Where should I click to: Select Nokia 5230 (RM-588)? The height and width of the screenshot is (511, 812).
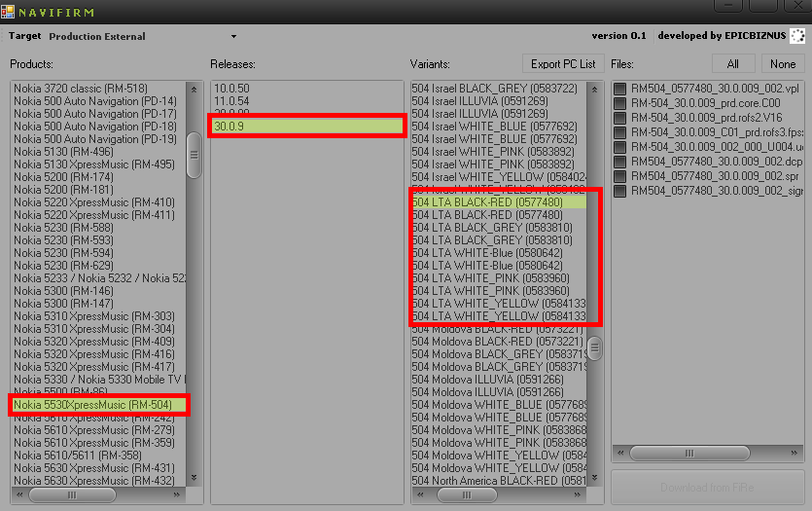pos(63,228)
